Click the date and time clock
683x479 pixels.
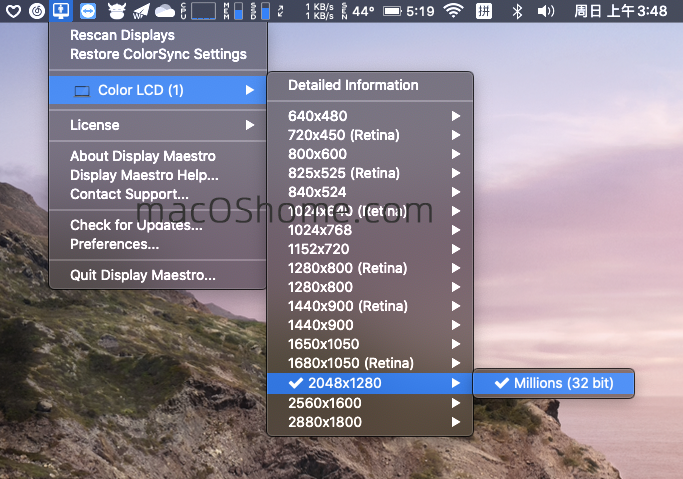coord(621,11)
